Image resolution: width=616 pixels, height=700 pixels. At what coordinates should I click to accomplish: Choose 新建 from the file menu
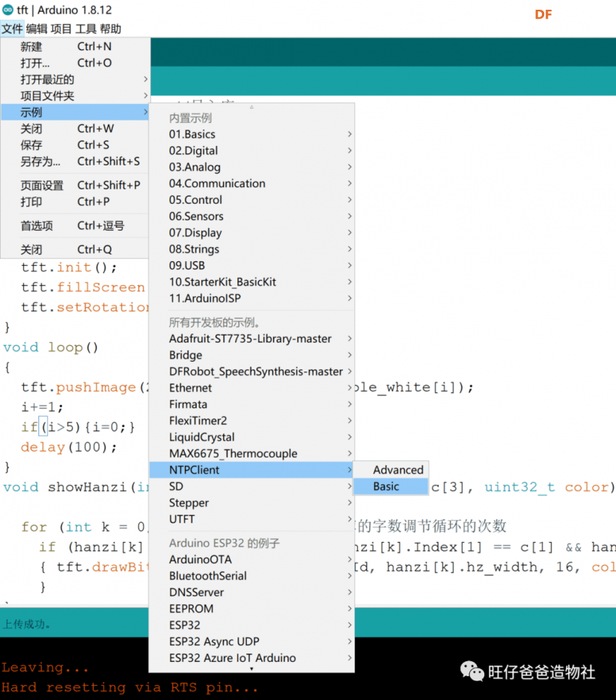(75, 46)
